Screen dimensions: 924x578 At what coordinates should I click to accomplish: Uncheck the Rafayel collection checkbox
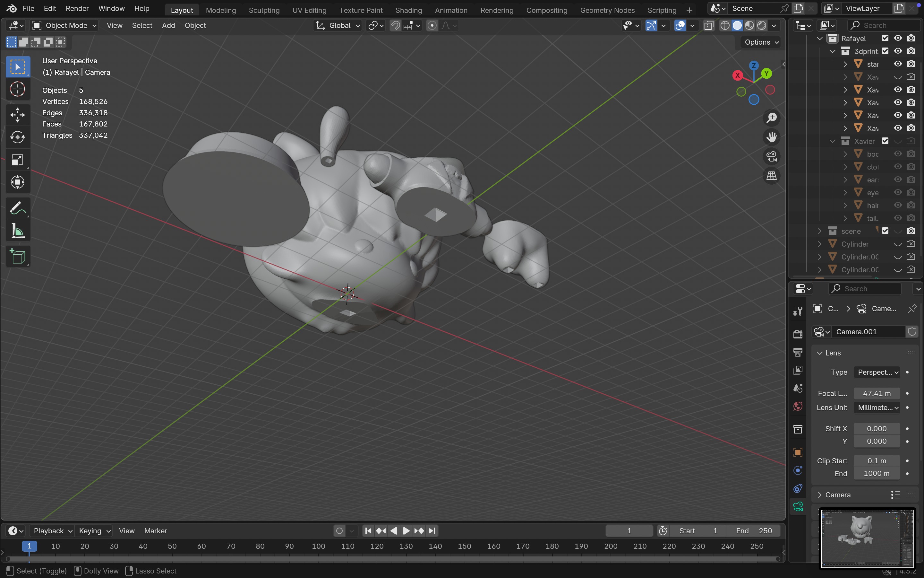pos(885,38)
